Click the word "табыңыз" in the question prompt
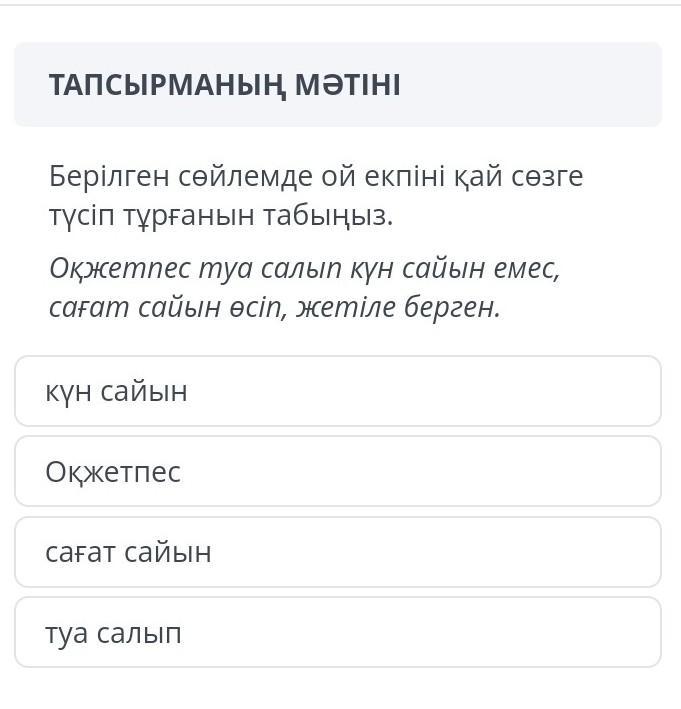The height and width of the screenshot is (709, 681). pyautogui.click(x=328, y=216)
